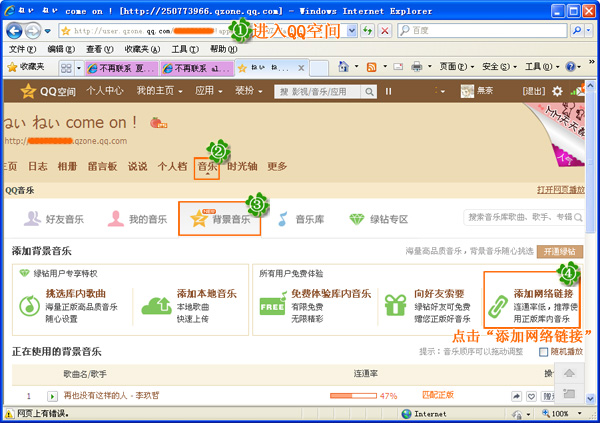
Task: Close the active ねい tab
Action: 301,68
